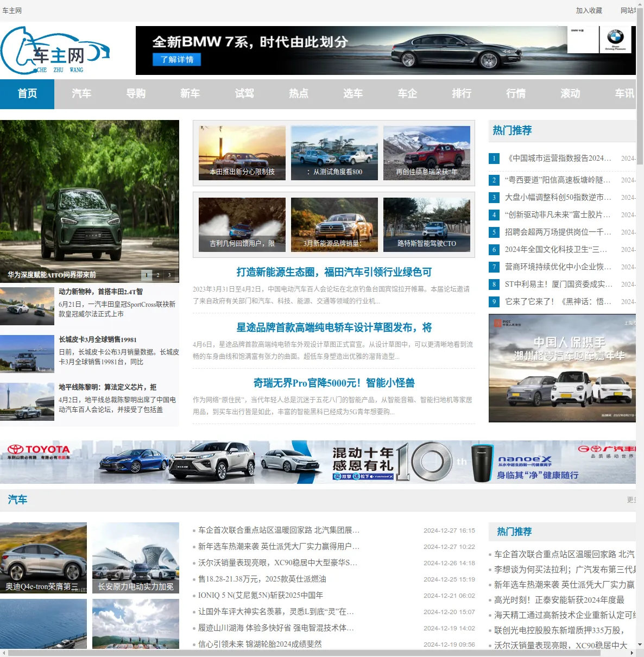Select 选车 in the navigation bar
This screenshot has height=657, width=644.
[353, 94]
